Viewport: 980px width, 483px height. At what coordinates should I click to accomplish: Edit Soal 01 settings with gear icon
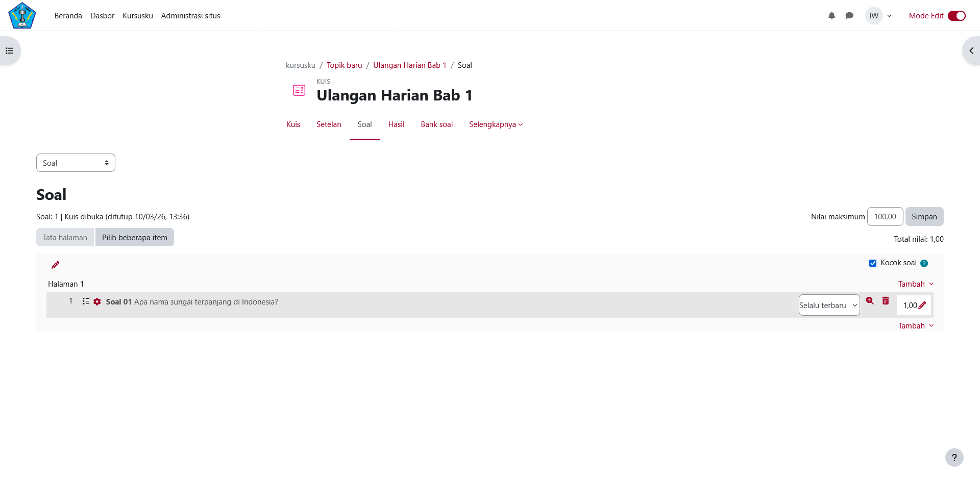pyautogui.click(x=97, y=302)
